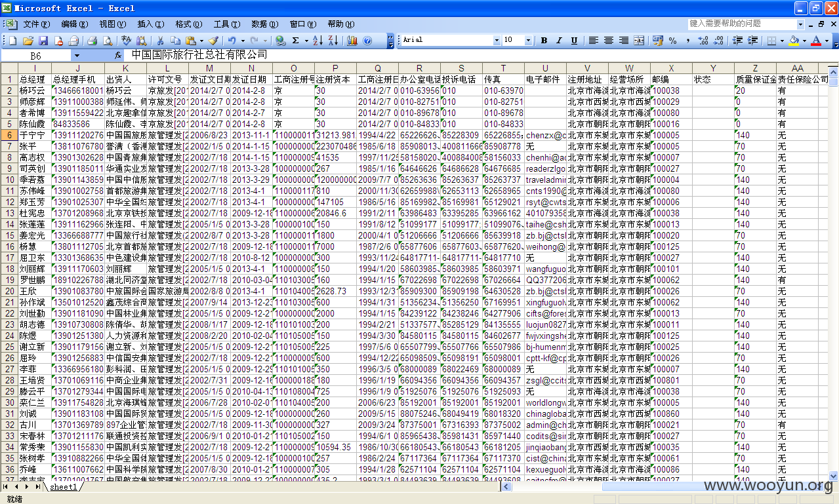The image size is (839, 504).
Task: Open the font size dropdown showing 10
Action: click(x=529, y=41)
